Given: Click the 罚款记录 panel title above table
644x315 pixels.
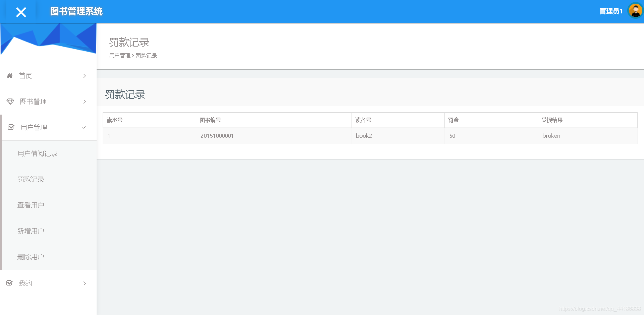Looking at the screenshot, I should [125, 94].
